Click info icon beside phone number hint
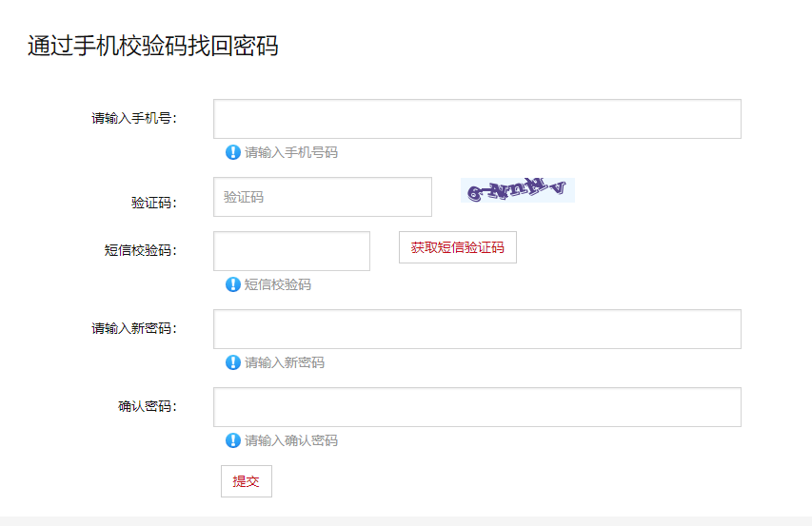This screenshot has width=812, height=526. point(233,152)
